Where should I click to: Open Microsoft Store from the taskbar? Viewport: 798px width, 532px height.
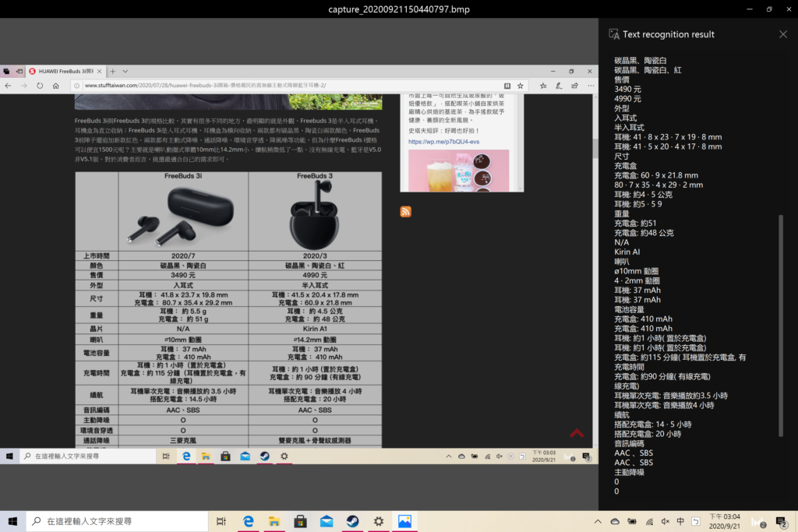pos(300,521)
